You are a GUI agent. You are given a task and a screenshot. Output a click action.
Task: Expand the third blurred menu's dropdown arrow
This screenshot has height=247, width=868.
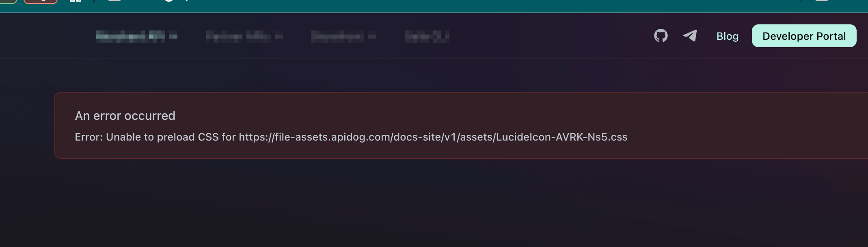click(x=372, y=37)
